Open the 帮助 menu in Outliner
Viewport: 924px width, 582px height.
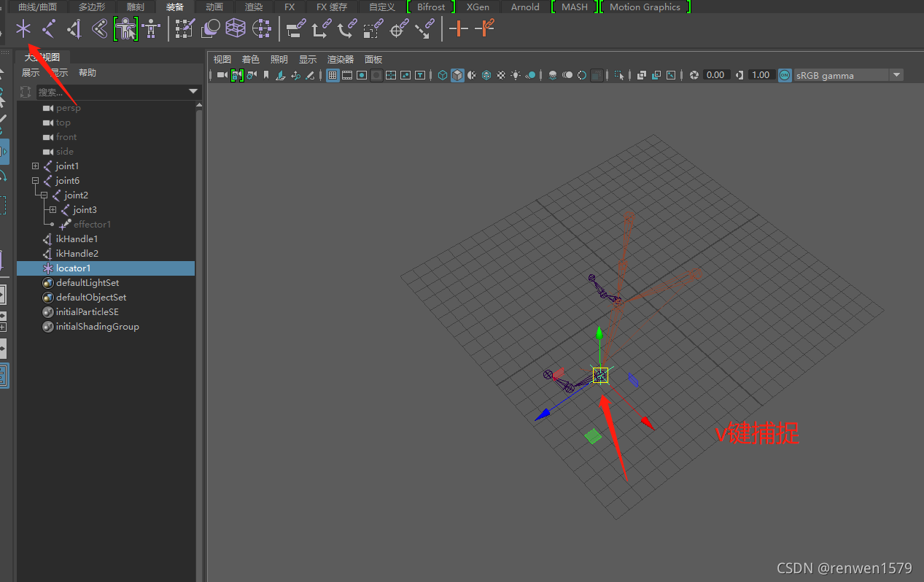pyautogui.click(x=88, y=73)
